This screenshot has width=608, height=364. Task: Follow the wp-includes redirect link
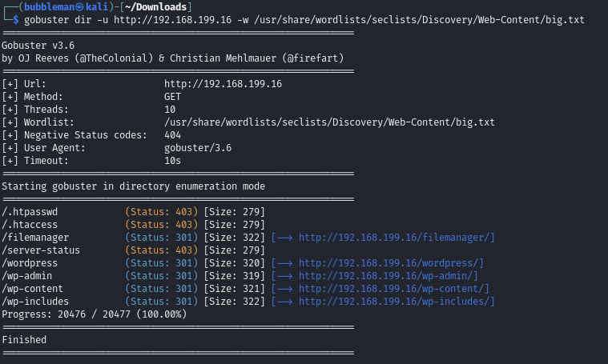[x=397, y=302]
